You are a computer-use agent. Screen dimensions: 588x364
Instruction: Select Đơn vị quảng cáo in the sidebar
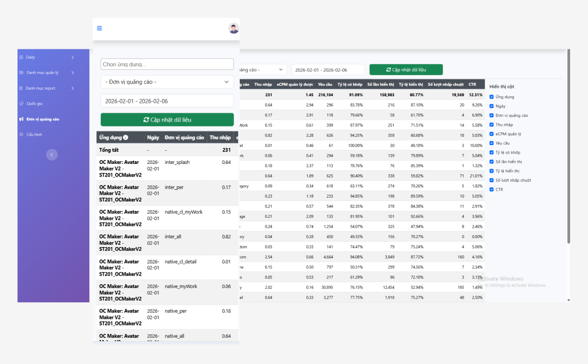coord(43,119)
